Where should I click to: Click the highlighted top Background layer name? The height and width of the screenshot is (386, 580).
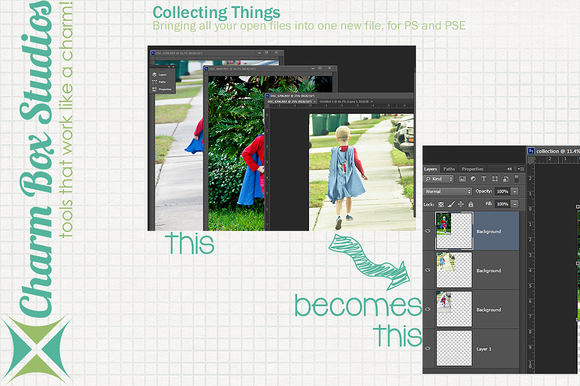pyautogui.click(x=489, y=231)
